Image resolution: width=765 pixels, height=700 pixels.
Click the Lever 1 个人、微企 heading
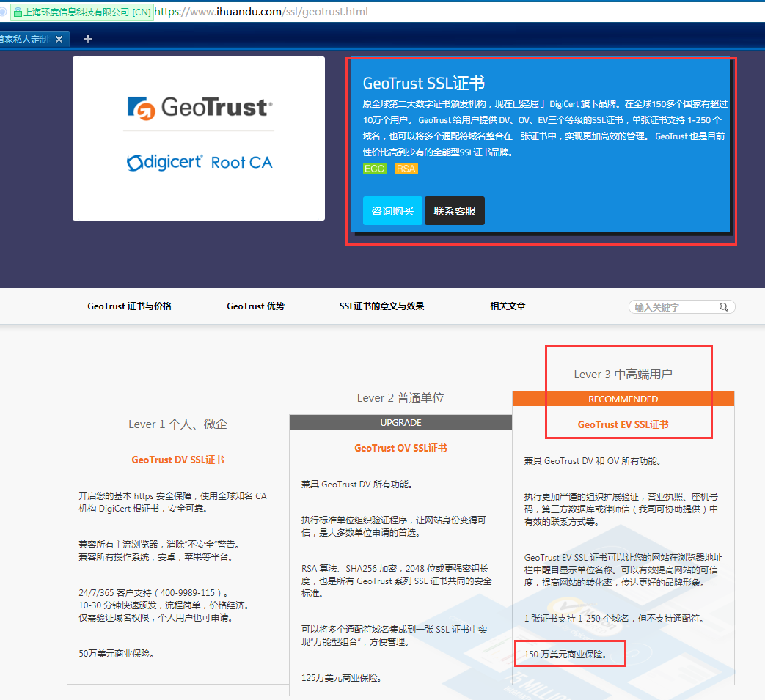178,424
